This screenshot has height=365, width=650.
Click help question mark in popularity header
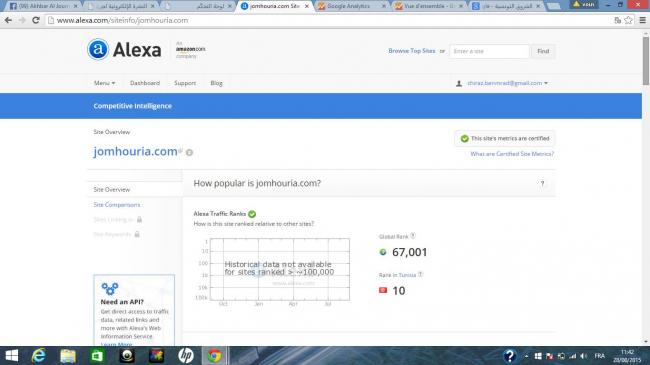pyautogui.click(x=542, y=183)
